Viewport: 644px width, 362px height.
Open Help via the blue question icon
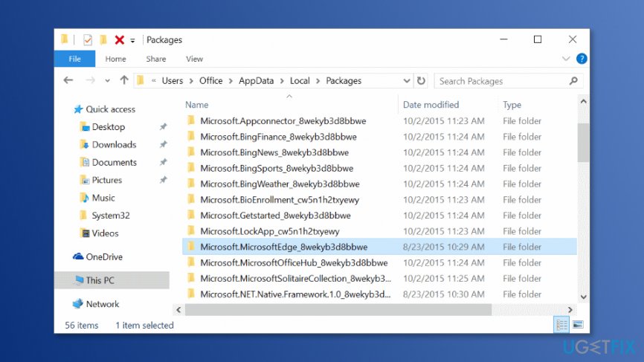[582, 59]
